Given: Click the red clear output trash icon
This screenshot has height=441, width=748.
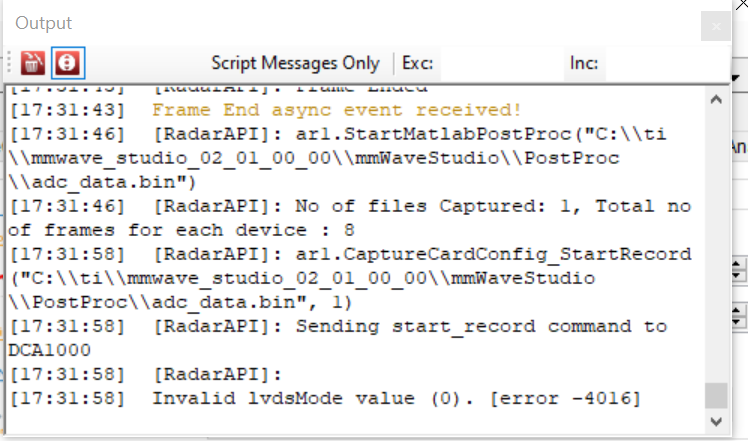Looking at the screenshot, I should click(33, 63).
